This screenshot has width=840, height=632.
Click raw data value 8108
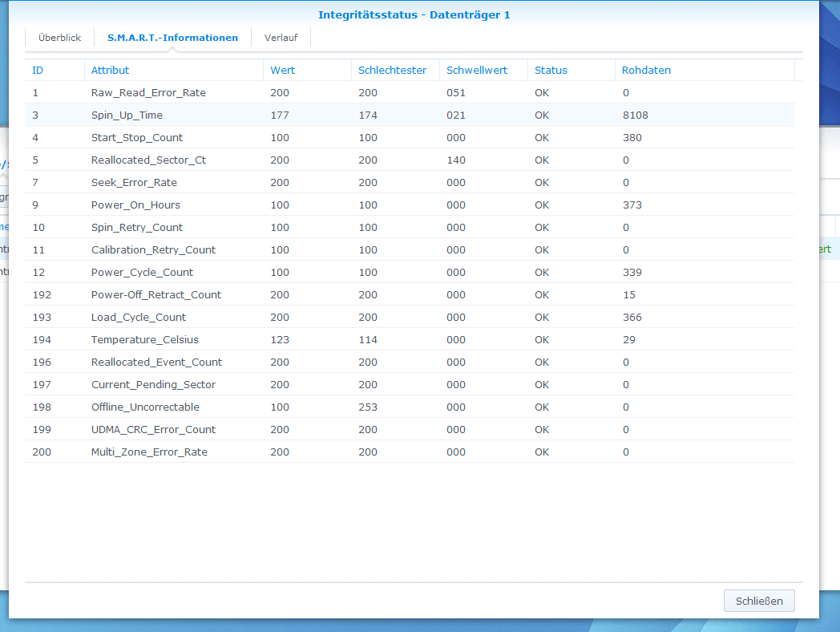(636, 115)
